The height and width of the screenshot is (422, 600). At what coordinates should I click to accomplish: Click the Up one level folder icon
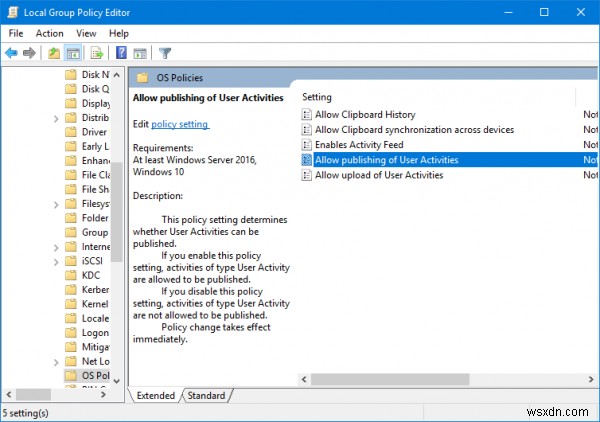[54, 53]
